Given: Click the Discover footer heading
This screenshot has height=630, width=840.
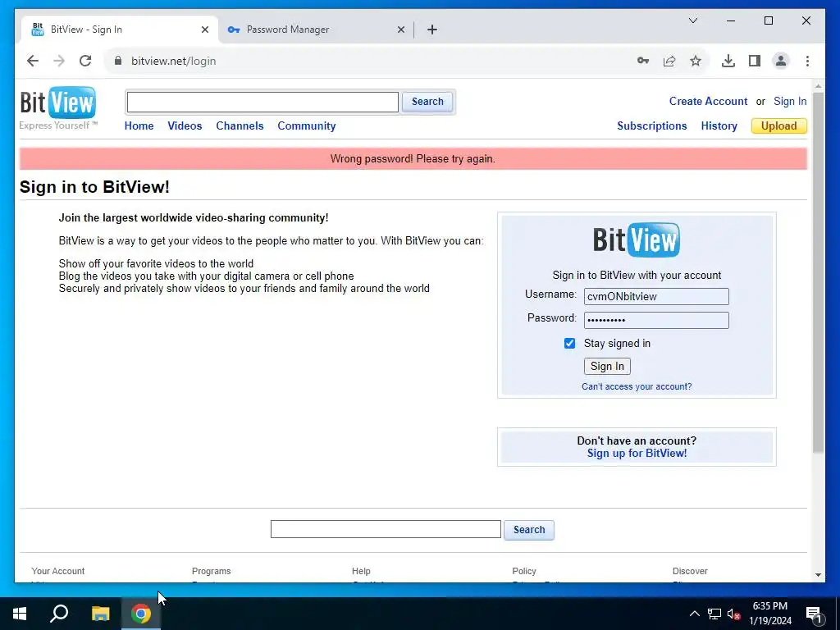Looking at the screenshot, I should click(x=690, y=571).
